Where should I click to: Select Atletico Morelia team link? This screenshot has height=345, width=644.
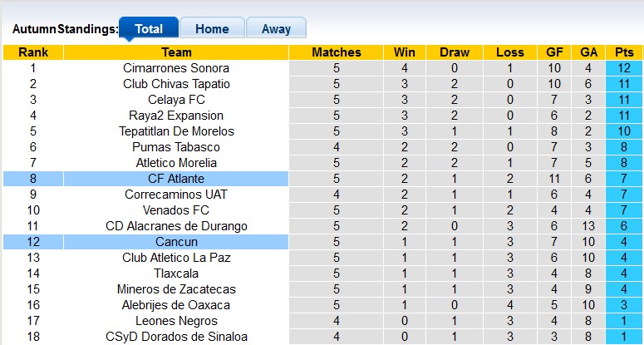176,163
